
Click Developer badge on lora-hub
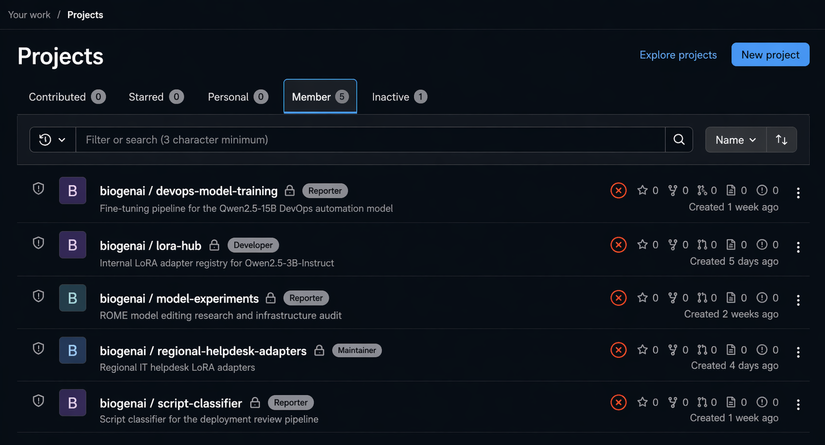click(x=253, y=245)
